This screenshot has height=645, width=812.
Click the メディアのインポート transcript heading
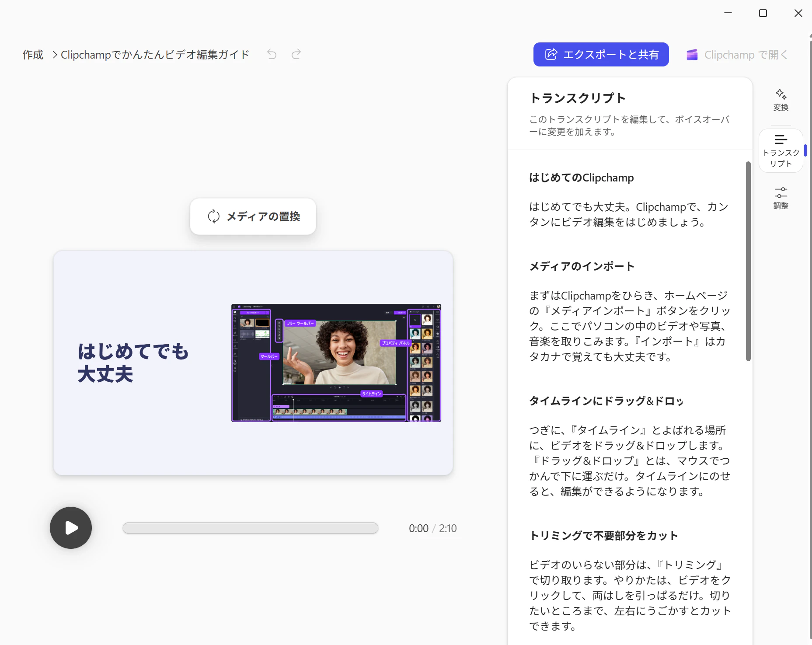pyautogui.click(x=582, y=266)
